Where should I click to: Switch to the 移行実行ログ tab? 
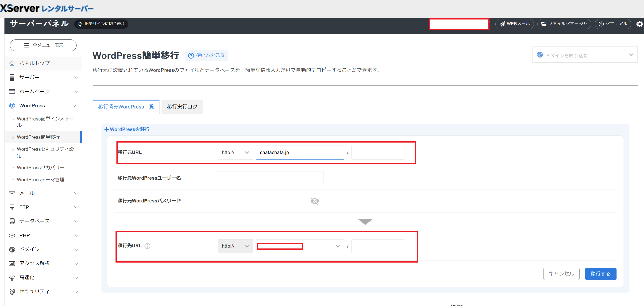tap(182, 107)
